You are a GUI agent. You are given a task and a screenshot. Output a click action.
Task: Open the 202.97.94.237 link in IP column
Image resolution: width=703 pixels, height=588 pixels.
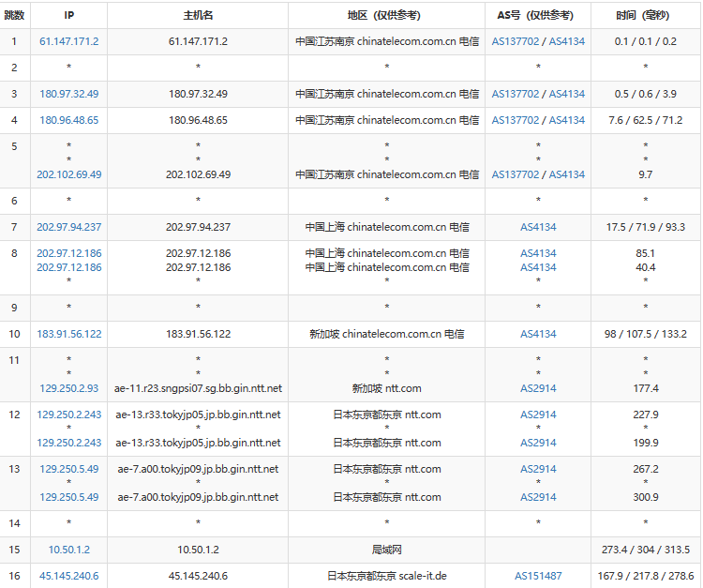click(69, 227)
